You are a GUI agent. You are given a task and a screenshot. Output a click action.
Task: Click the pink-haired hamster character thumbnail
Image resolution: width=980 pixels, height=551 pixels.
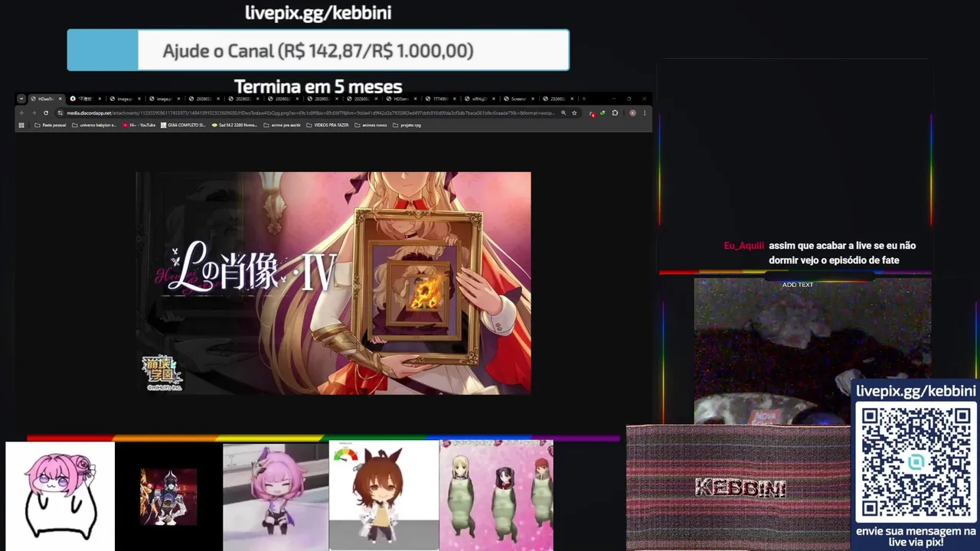click(60, 496)
